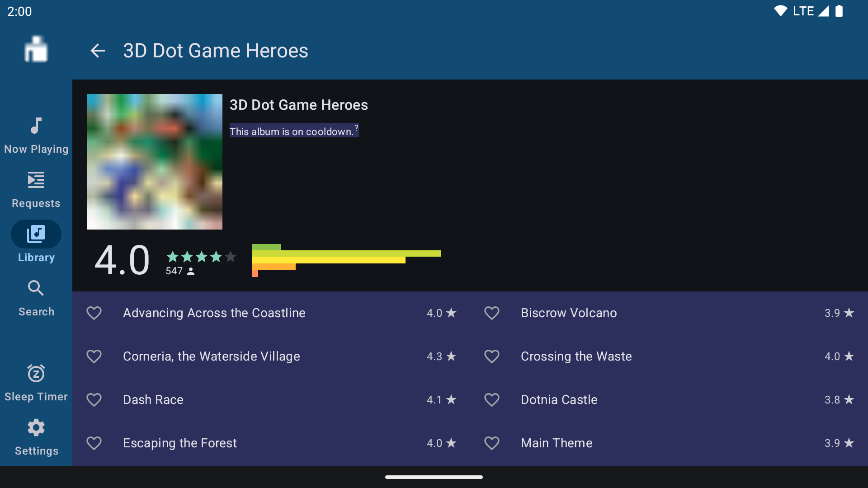Screen dimensions: 868x488
Task: Select the Escaping the Forest title
Action: pyautogui.click(x=180, y=443)
